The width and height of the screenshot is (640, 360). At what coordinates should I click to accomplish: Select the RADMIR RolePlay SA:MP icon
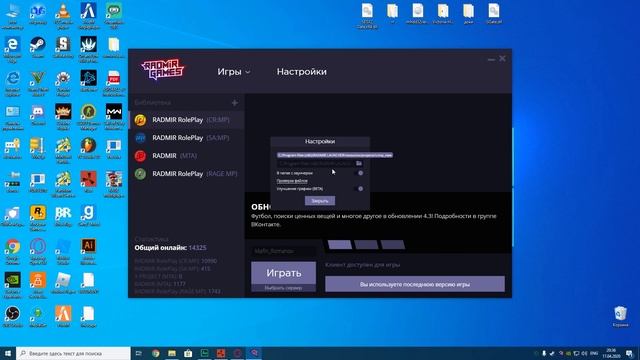[140, 138]
